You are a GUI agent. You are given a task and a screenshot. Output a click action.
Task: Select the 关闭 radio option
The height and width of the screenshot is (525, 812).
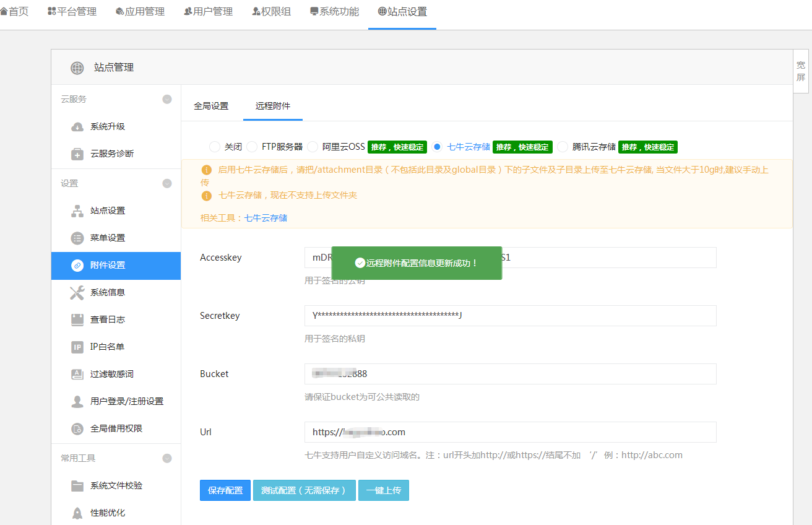point(214,147)
